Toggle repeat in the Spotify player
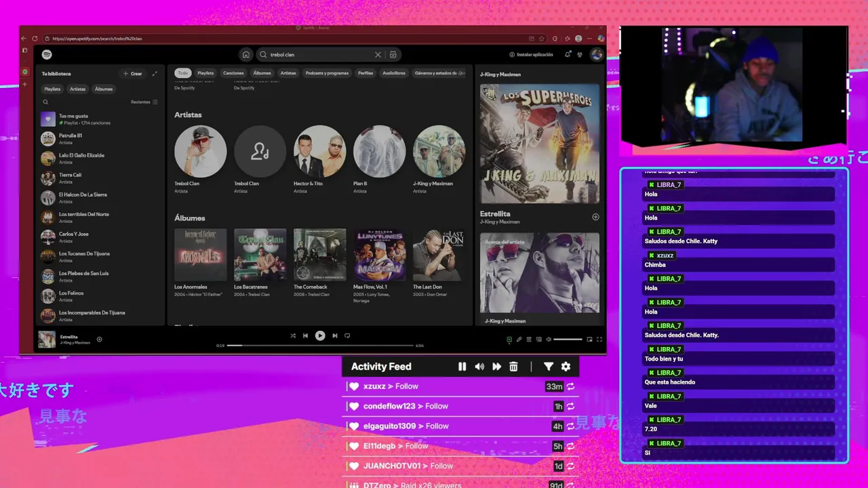868x488 pixels. coord(347,335)
